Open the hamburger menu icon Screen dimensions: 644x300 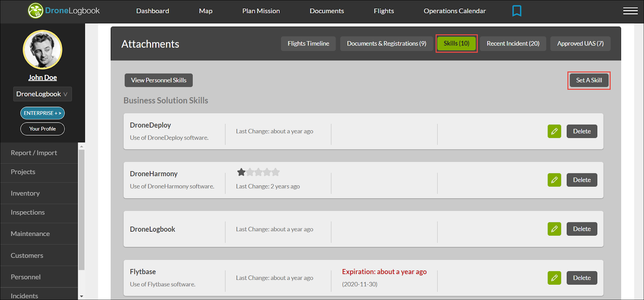(630, 11)
